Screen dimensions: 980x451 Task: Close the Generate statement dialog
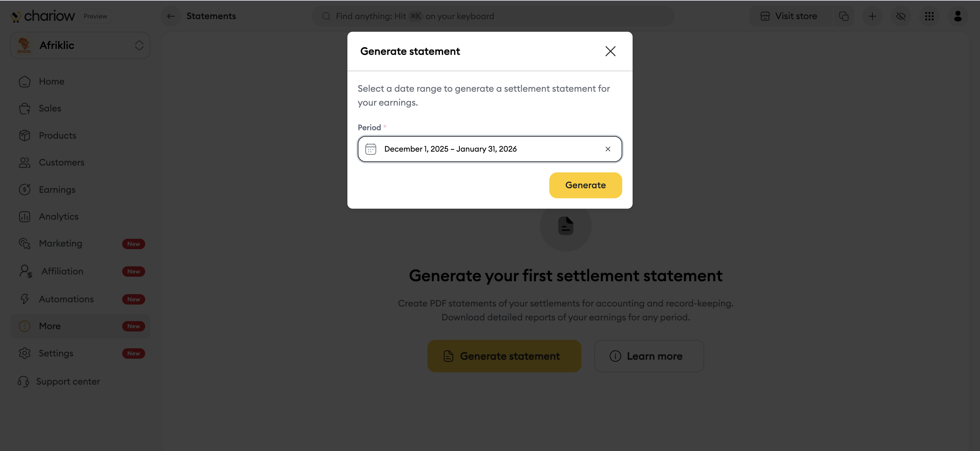[x=610, y=51]
